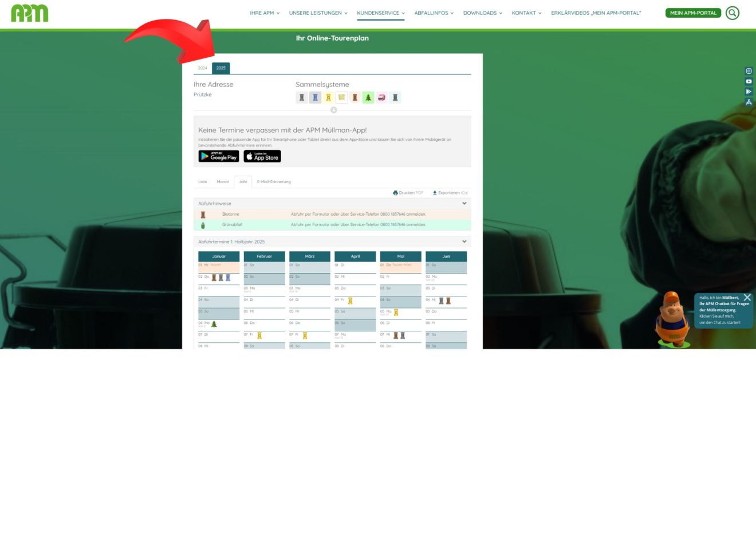Screen dimensions: 756x534
Task: Toggle the blue bin collection filter
Action: (315, 97)
